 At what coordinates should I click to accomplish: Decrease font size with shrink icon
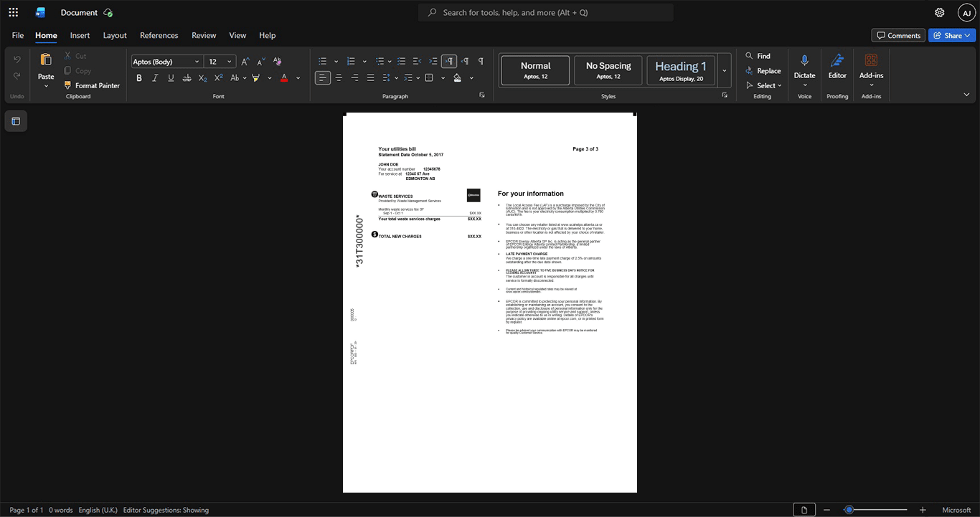(261, 62)
